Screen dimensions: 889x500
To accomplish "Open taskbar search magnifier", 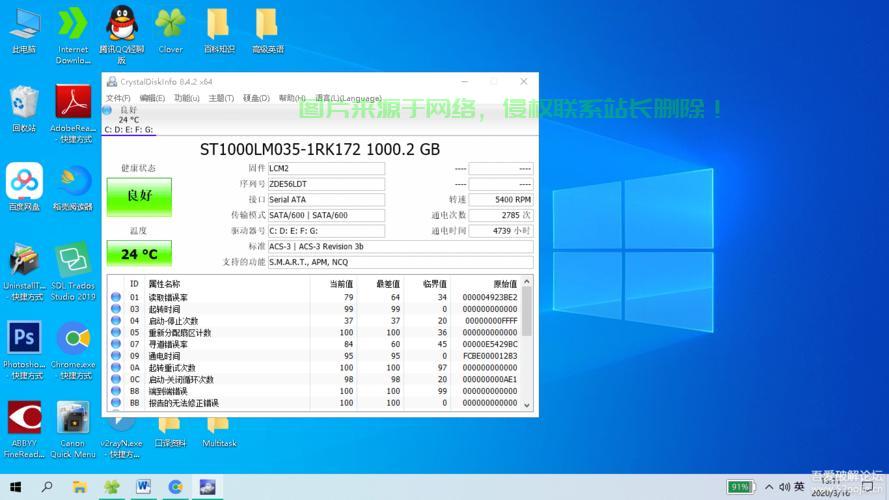I will point(48,487).
